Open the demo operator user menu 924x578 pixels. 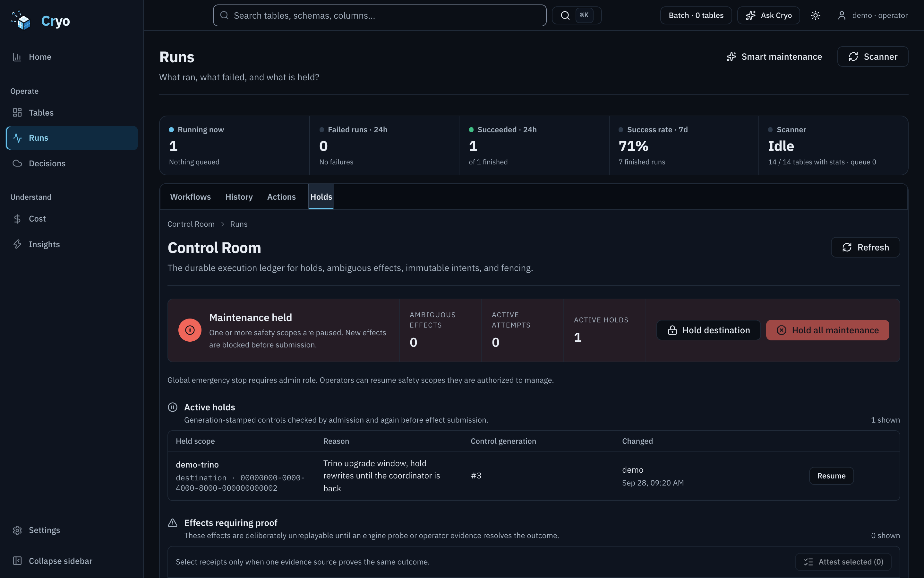coord(872,15)
